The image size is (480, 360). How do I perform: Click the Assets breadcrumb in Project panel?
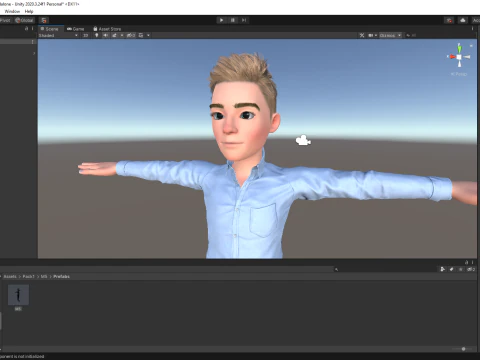(10, 276)
